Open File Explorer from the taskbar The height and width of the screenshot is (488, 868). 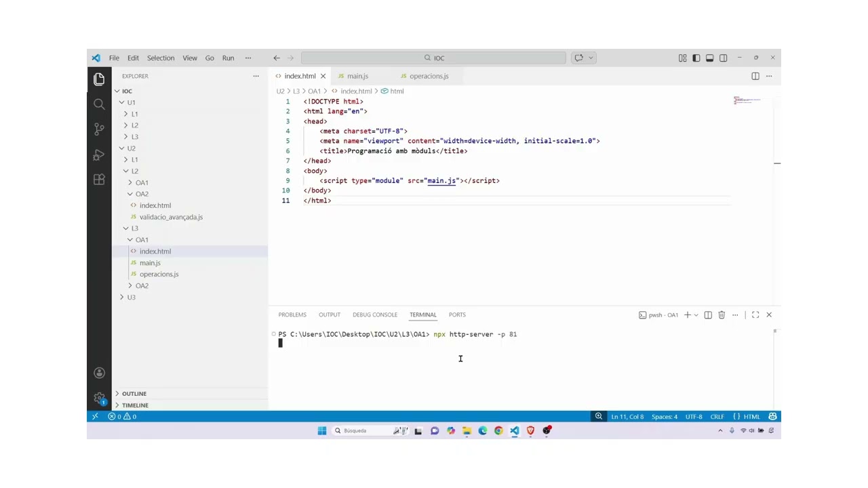[467, 430]
